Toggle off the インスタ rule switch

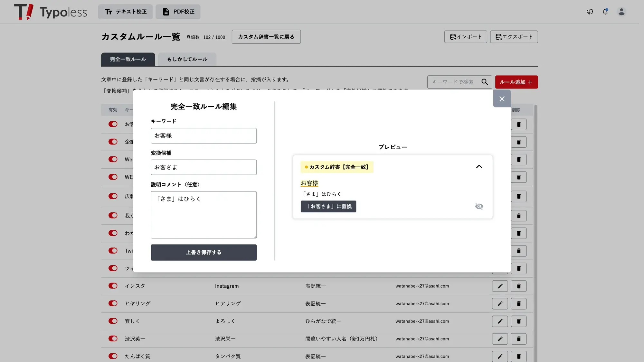113,286
